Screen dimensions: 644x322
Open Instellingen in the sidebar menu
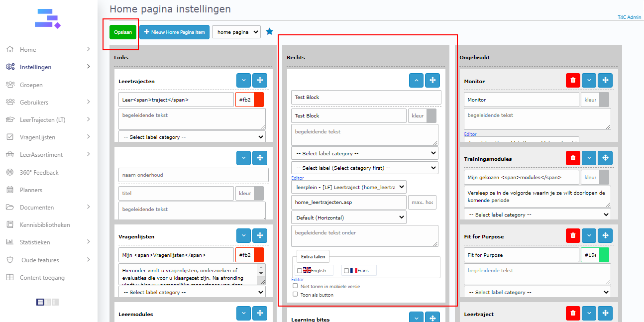tap(35, 67)
